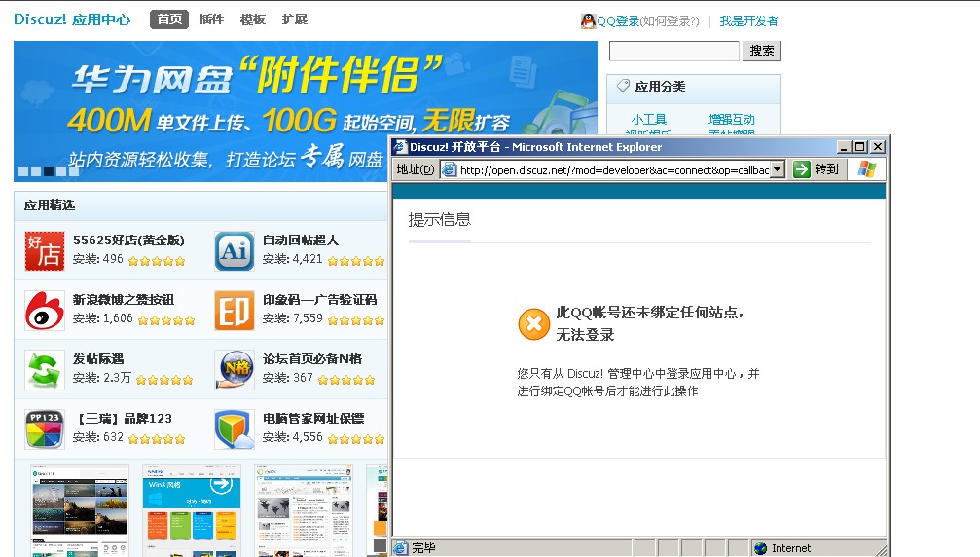The image size is (980, 557).
Task: Open the 论坛首页必备N格 icon
Action: 235,369
